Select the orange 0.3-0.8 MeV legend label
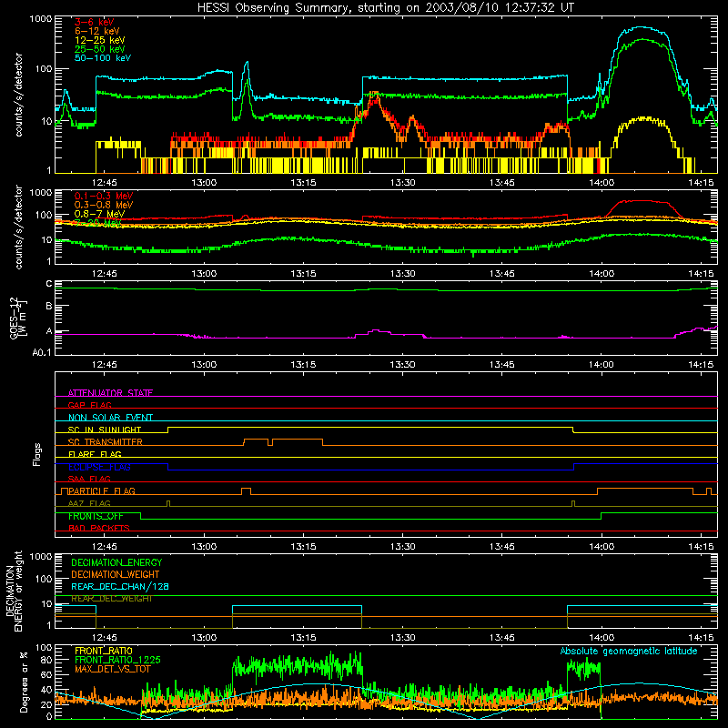Image resolution: width=728 pixels, height=728 pixels. pyautogui.click(x=104, y=205)
